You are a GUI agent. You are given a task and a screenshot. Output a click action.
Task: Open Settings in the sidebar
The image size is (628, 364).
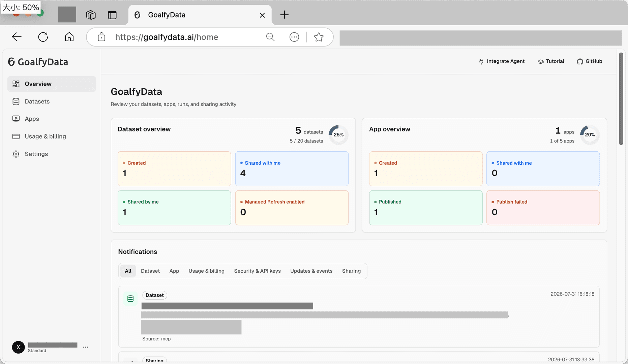pyautogui.click(x=52, y=154)
